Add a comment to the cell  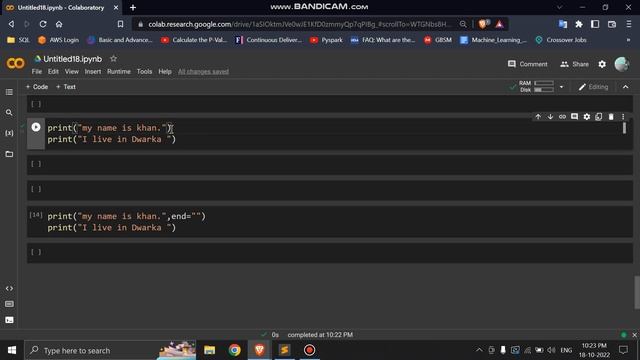point(574,117)
